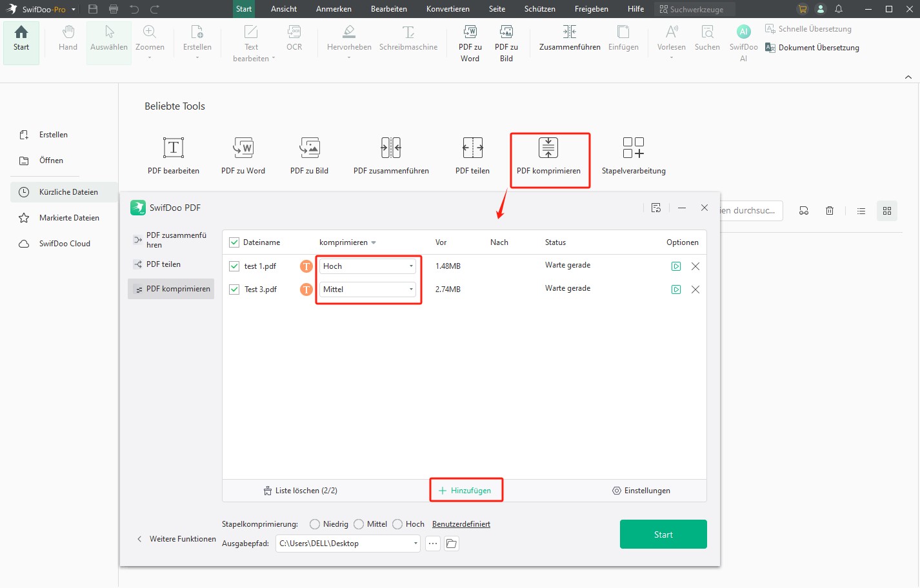Open the Benutzerdefiniert link

pos(461,524)
